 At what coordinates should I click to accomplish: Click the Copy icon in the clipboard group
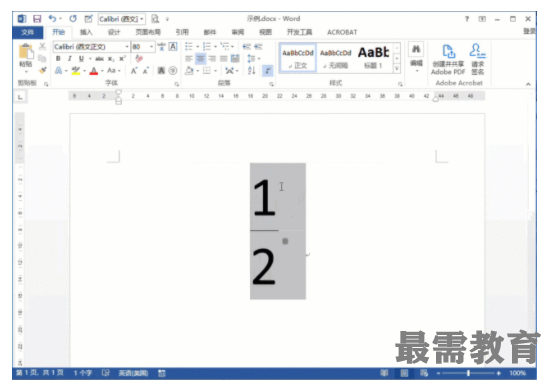pyautogui.click(x=43, y=58)
